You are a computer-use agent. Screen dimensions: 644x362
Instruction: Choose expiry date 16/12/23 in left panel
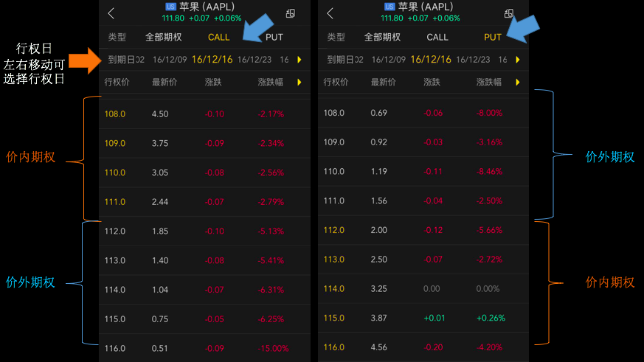coord(255,60)
